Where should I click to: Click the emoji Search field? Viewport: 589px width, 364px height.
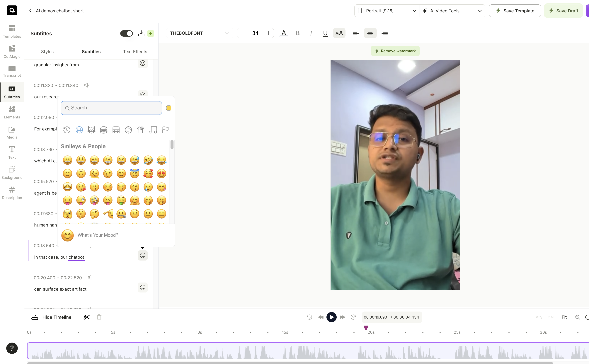point(111,108)
